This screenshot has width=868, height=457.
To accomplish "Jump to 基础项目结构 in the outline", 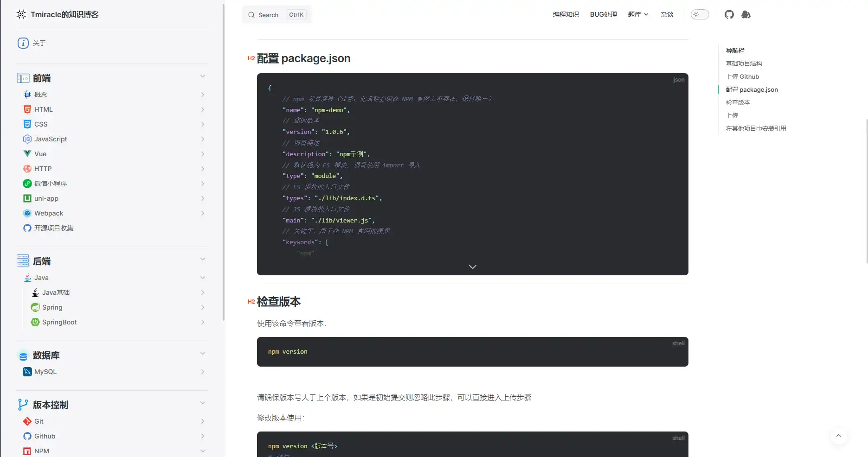I will [x=744, y=63].
